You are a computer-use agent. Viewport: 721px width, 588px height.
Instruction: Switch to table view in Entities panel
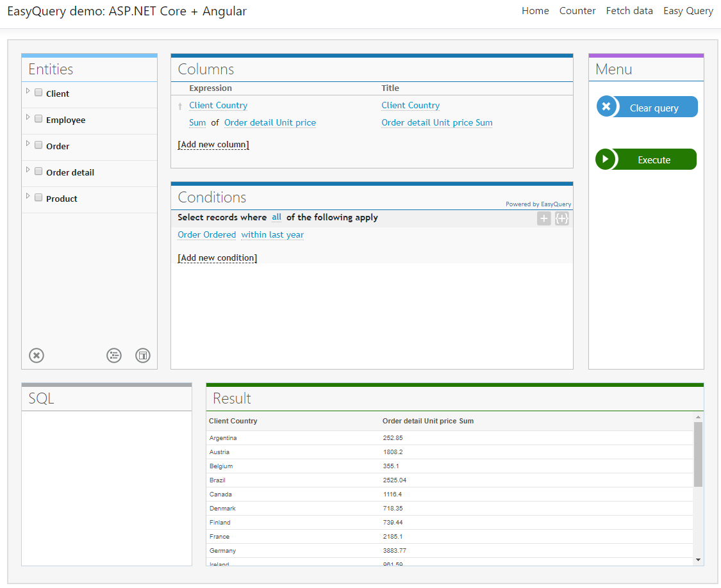click(143, 355)
